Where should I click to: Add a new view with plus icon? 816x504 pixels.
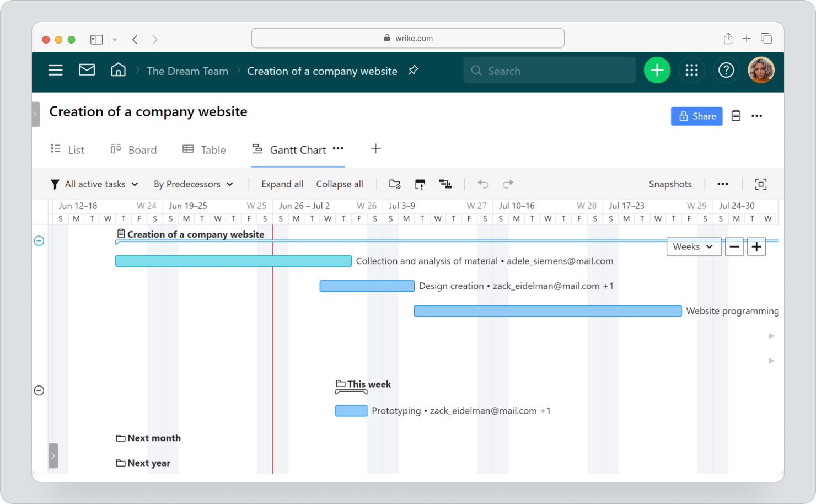[376, 149]
